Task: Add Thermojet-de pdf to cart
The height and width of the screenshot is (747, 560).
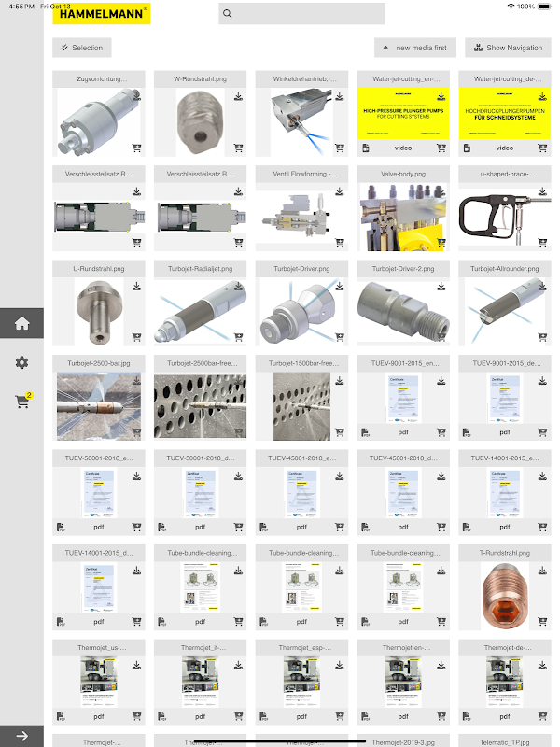Action: coord(542,716)
